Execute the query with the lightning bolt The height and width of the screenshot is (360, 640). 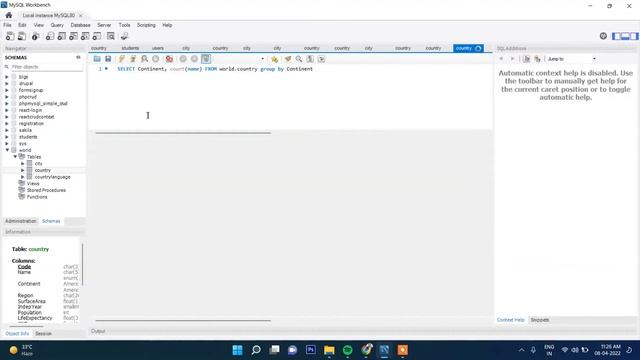[122, 59]
